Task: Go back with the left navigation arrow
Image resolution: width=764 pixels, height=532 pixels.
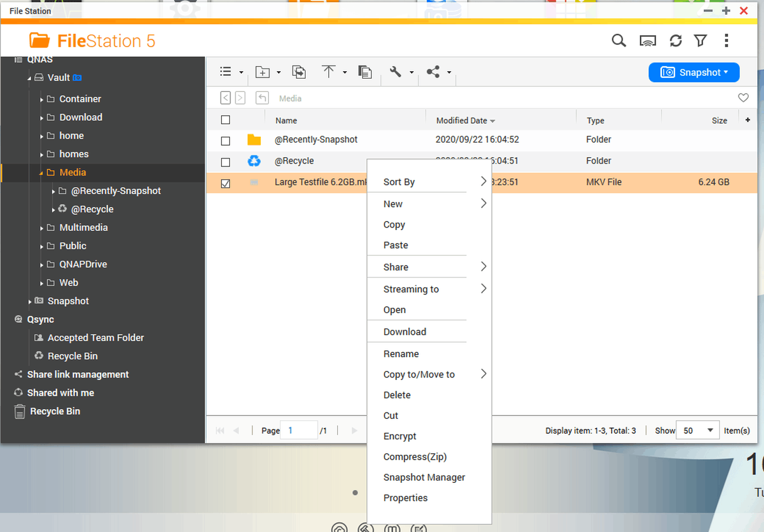Action: coord(226,98)
